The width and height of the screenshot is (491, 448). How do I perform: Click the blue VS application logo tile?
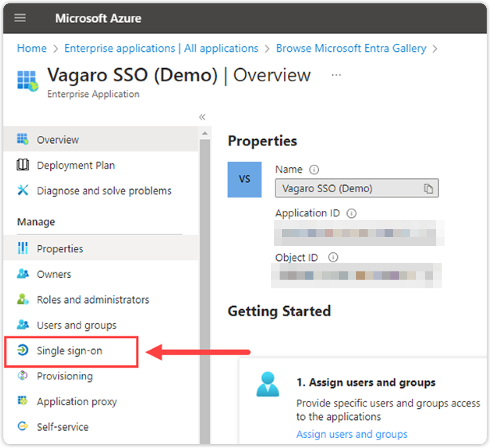tap(245, 179)
